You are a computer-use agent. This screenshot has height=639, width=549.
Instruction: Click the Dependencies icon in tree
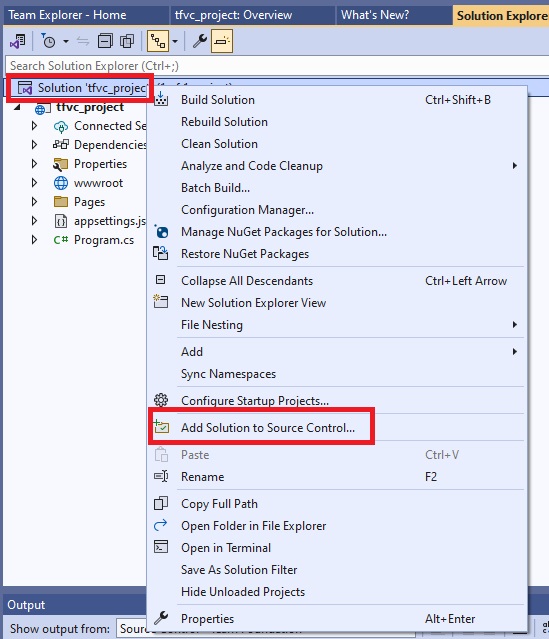(x=61, y=145)
